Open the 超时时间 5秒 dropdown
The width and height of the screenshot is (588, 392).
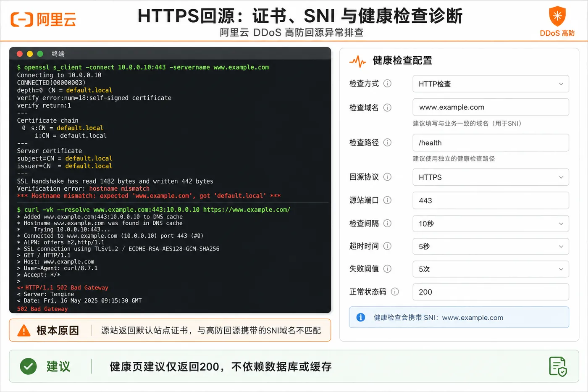coord(491,246)
